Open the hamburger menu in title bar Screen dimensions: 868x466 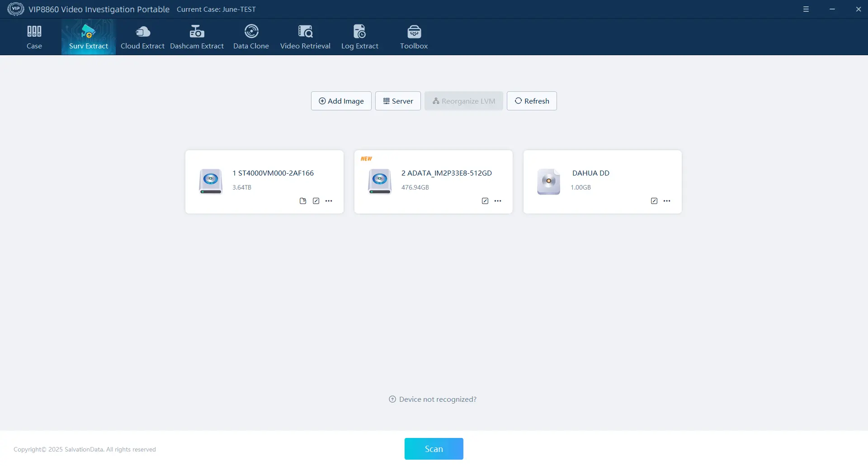tap(806, 9)
